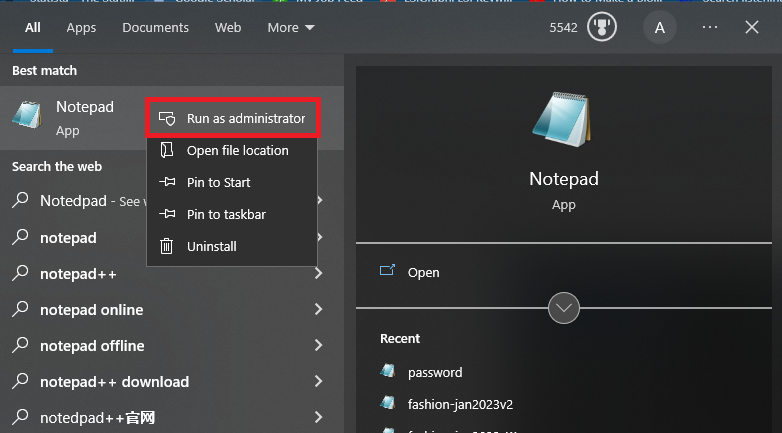
Task: Click the search icon beside Notedpad
Action: click(20, 200)
